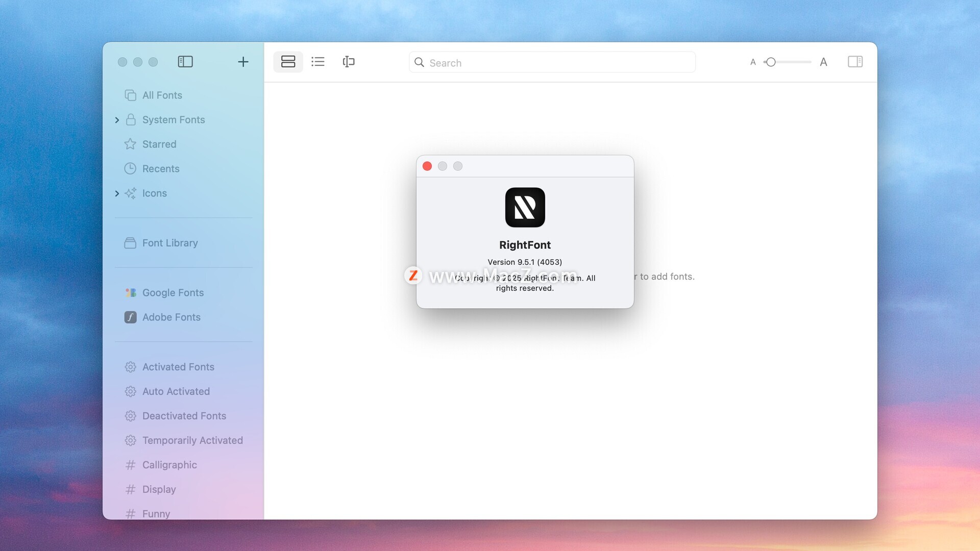
Task: Click the System Fonts lock icon
Action: coord(131,119)
